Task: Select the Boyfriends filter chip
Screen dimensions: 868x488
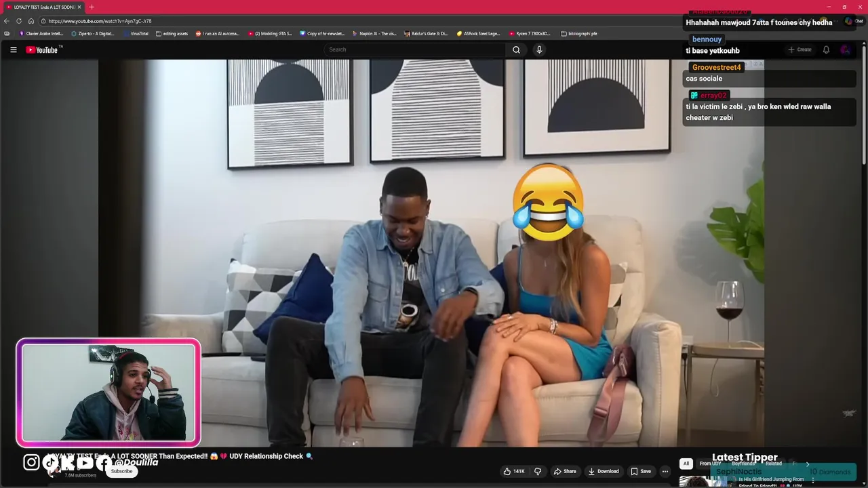Action: coord(743,464)
